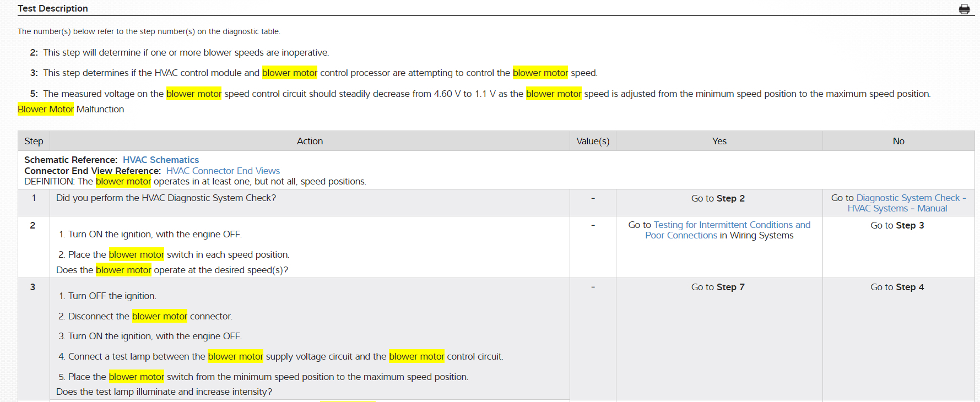The width and height of the screenshot is (980, 402).
Task: Click the Yes column header
Action: click(x=719, y=141)
